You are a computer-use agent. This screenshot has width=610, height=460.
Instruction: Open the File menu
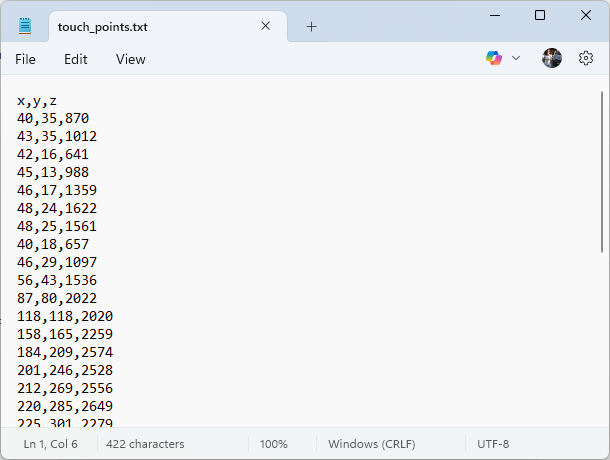click(25, 59)
